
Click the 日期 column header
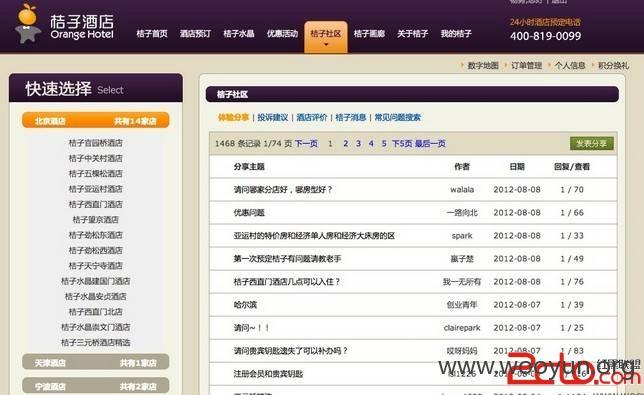(517, 167)
